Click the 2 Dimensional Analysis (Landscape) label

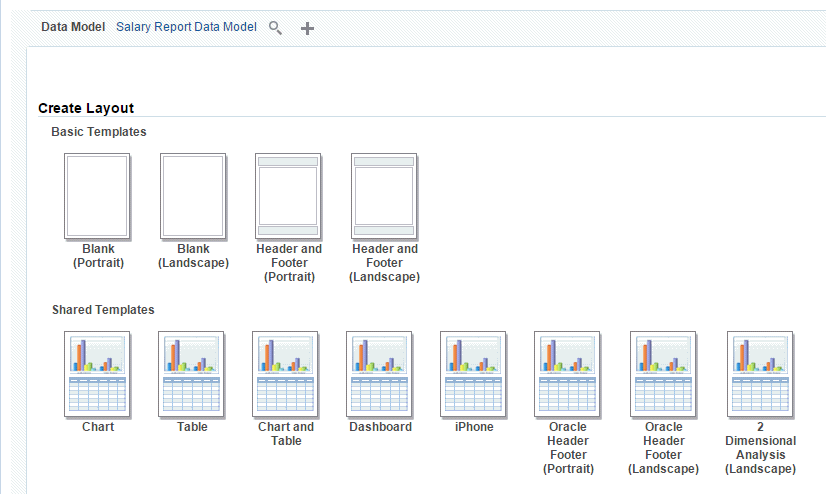click(x=761, y=448)
